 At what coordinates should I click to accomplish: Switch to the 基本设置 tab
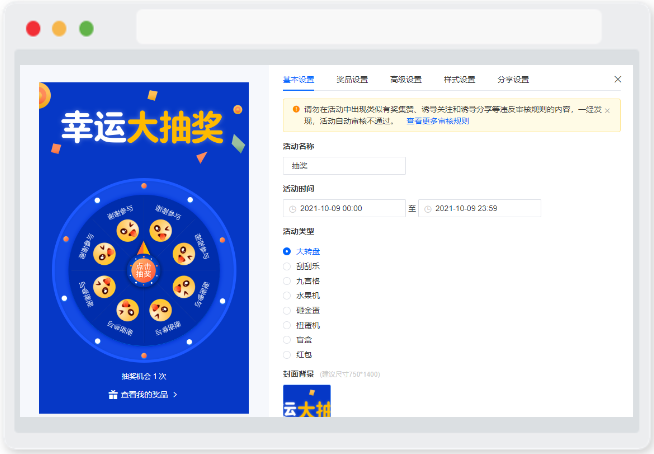(x=298, y=79)
